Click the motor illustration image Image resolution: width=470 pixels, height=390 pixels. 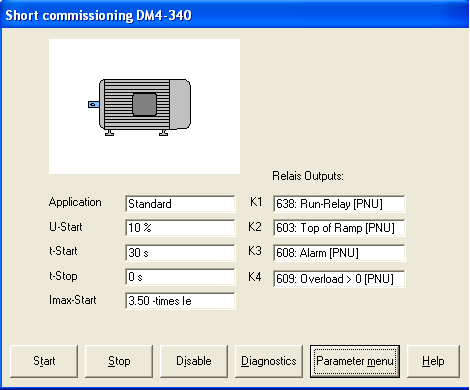144,107
